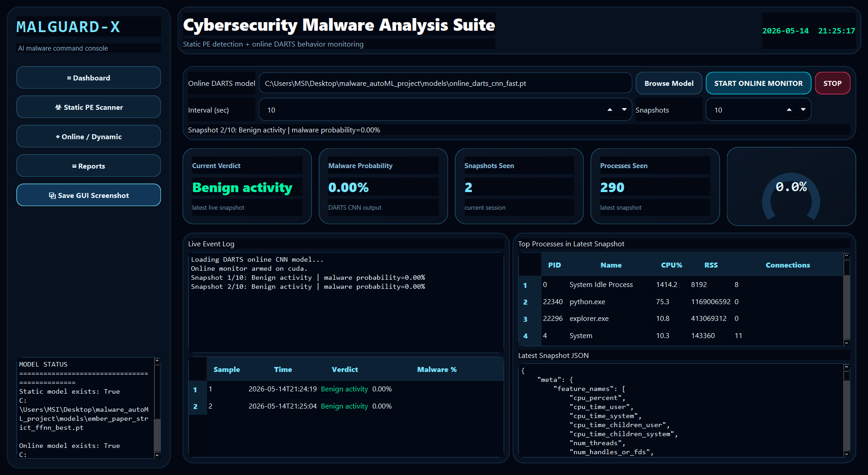Click the MALGUARD-X logo title

point(68,27)
